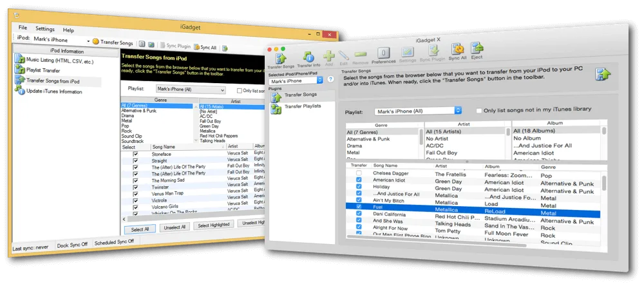The image size is (644, 284).
Task: Click the Unselect All button
Action: [x=175, y=227]
